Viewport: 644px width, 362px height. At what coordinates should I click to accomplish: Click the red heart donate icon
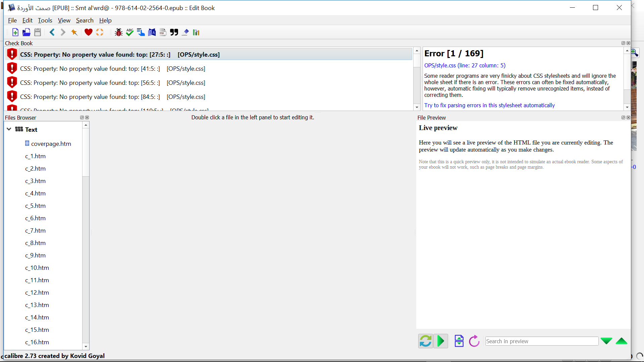click(x=88, y=32)
